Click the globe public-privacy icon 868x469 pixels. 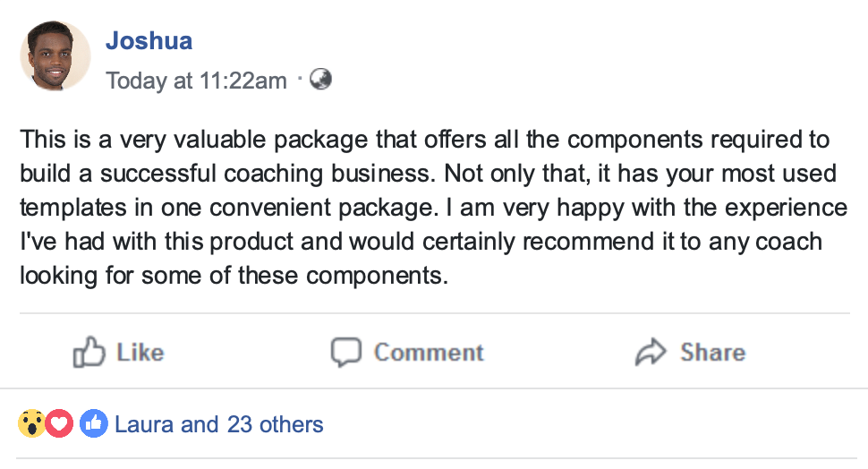[320, 80]
